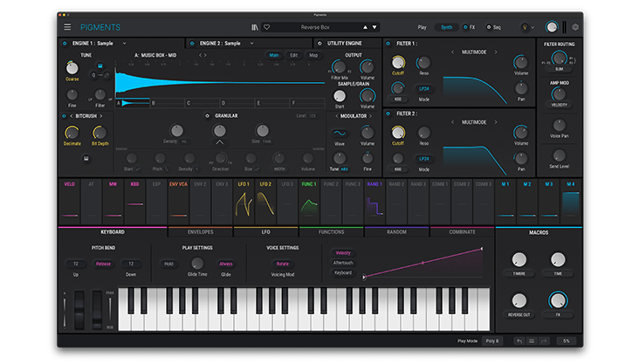Select the FUNC 1 modulation source slot
The width and height of the screenshot is (639, 364).
point(309,201)
